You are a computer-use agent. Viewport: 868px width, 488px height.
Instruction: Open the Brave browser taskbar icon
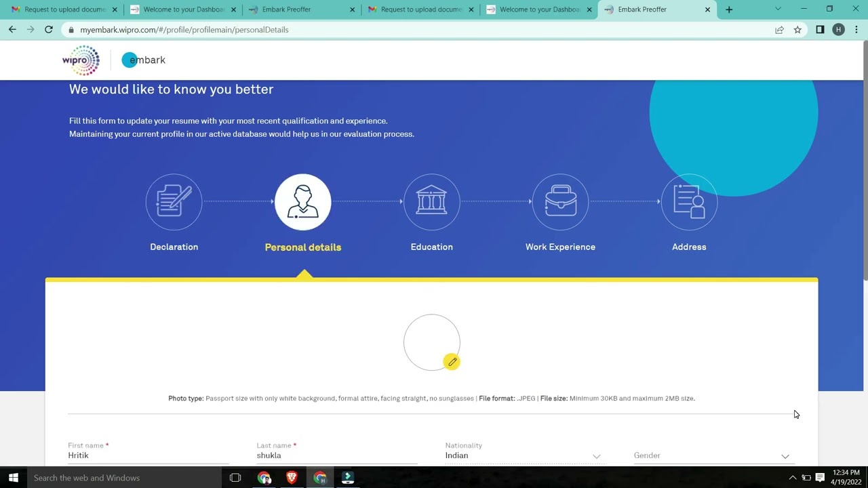[292, 478]
